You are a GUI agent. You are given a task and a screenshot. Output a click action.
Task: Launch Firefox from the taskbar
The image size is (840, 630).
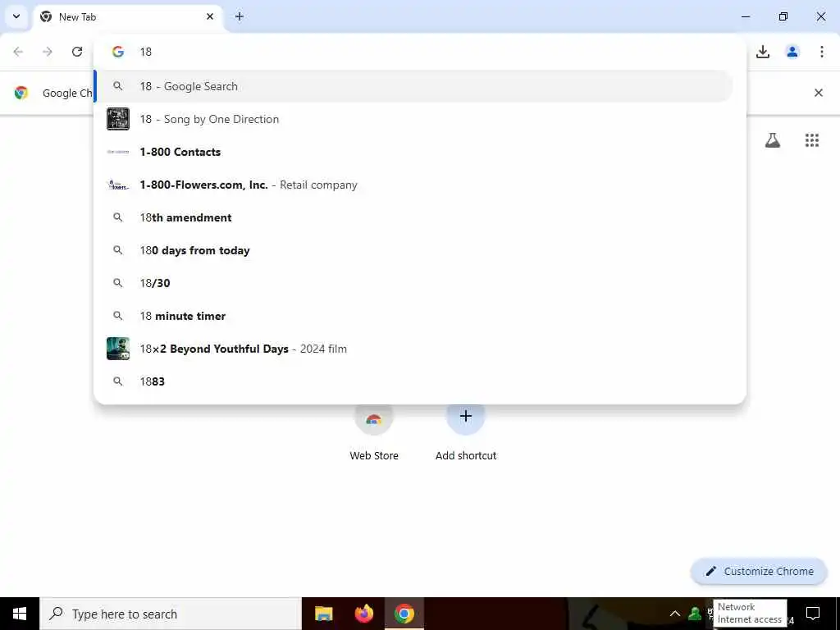pos(364,614)
